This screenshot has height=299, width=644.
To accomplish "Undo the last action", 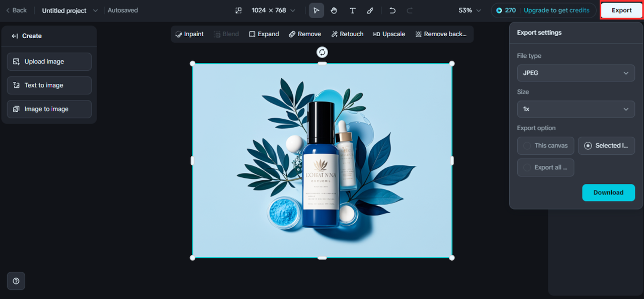I will click(392, 11).
